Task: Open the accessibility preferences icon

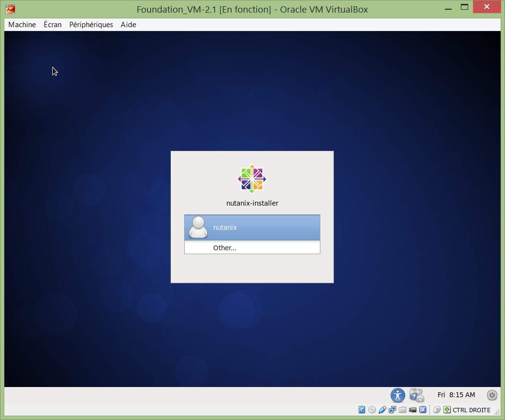Action: coord(398,395)
